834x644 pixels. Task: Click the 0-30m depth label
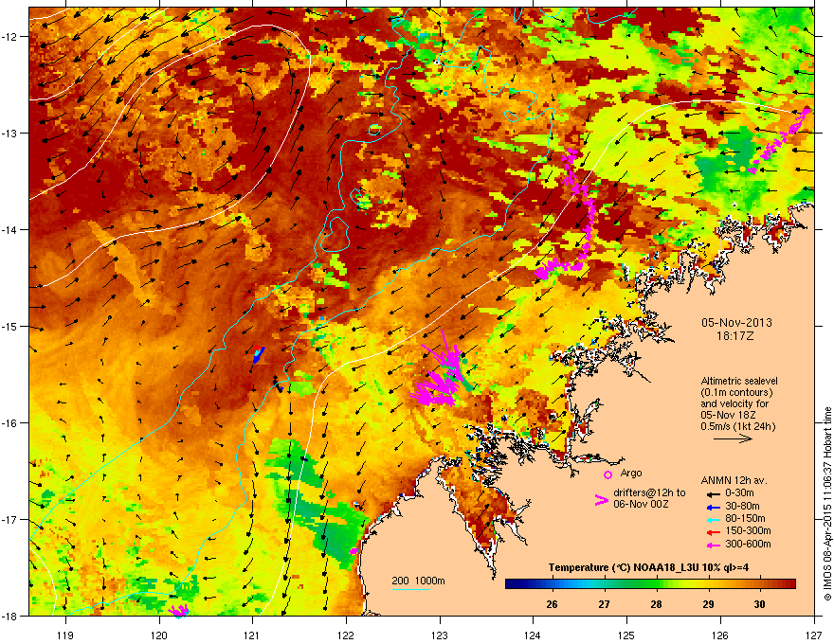739,493
